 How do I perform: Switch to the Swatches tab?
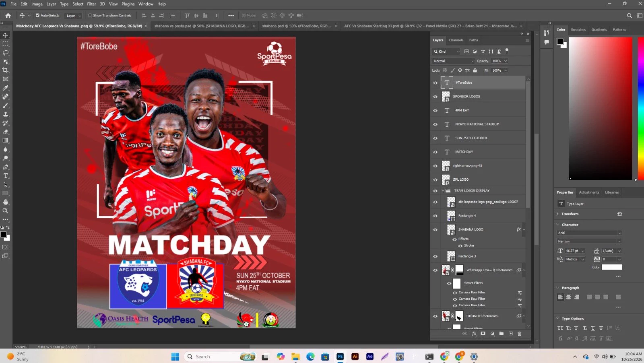pyautogui.click(x=578, y=30)
